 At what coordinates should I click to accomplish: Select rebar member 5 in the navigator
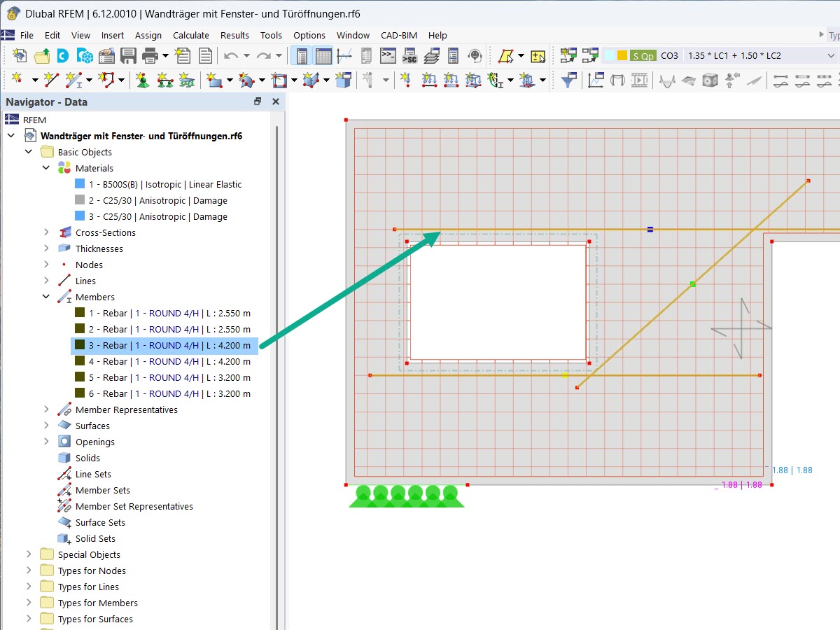[161, 377]
